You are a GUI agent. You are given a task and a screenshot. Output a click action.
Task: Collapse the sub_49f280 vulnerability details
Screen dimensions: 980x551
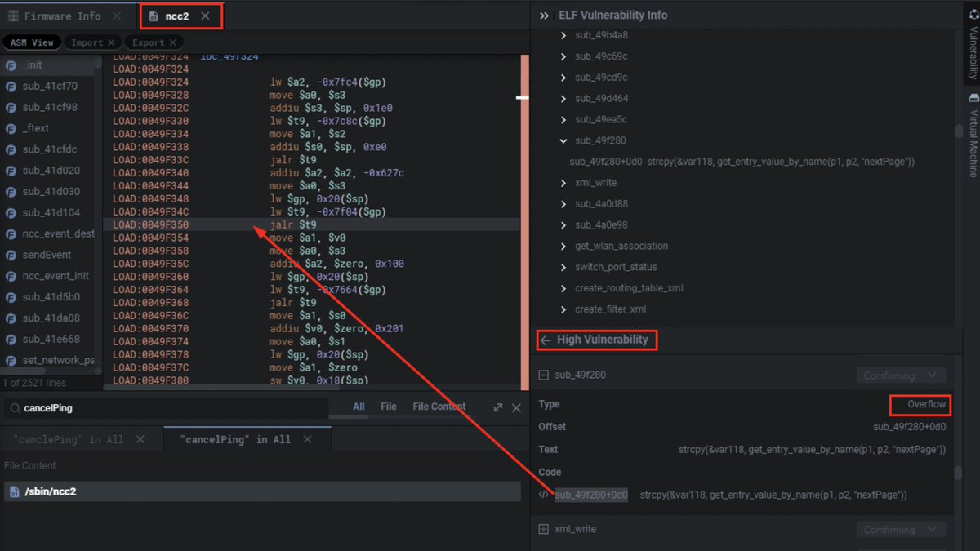pos(544,375)
